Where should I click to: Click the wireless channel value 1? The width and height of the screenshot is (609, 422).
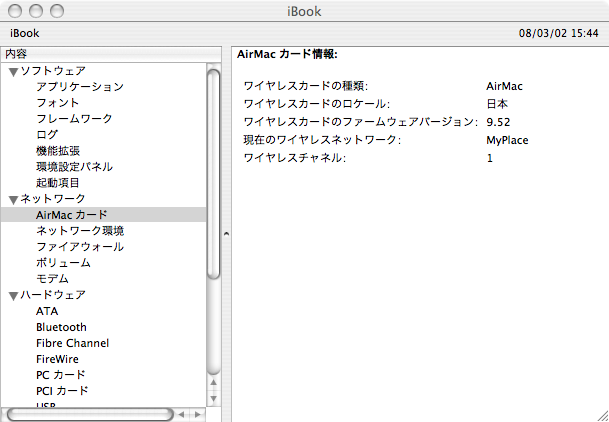click(x=490, y=158)
